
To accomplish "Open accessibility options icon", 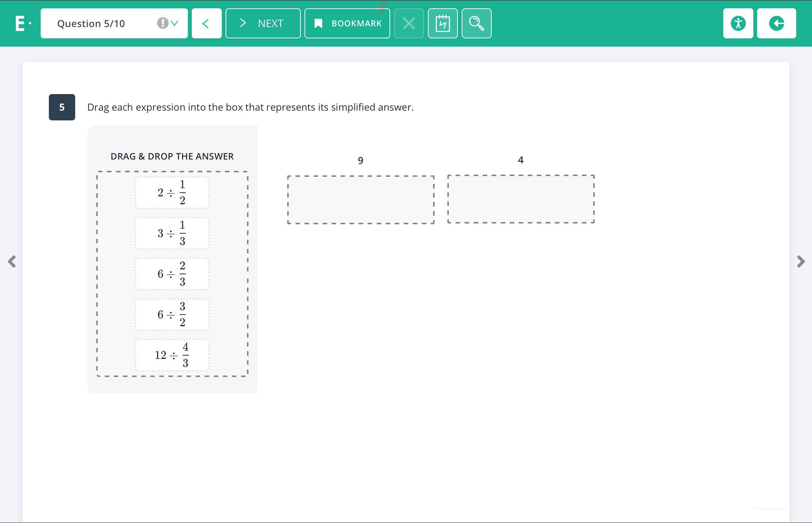I will click(738, 23).
